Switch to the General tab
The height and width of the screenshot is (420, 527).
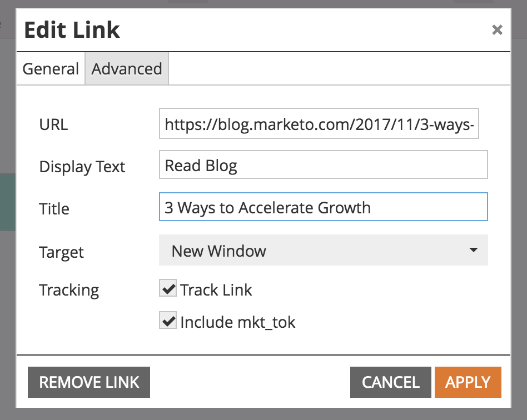51,69
